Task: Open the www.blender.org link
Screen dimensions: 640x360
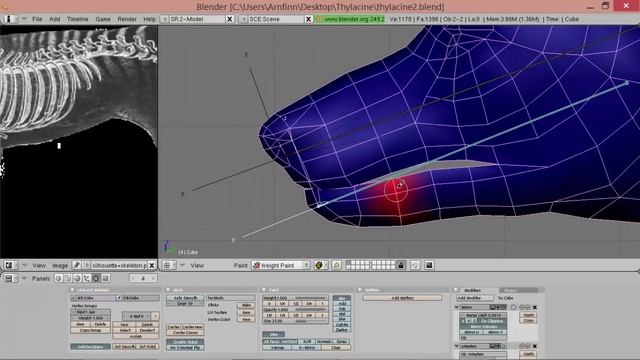Action: 350,19
